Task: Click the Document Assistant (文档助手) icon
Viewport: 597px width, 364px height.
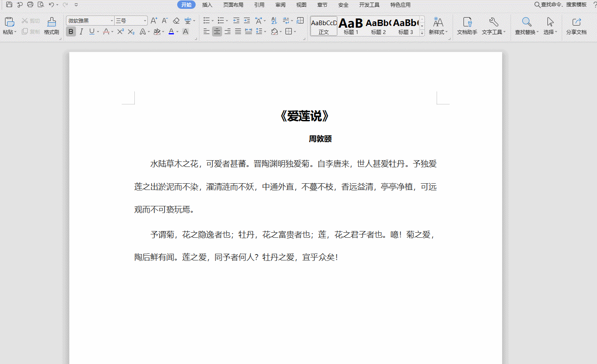Action: tap(467, 26)
